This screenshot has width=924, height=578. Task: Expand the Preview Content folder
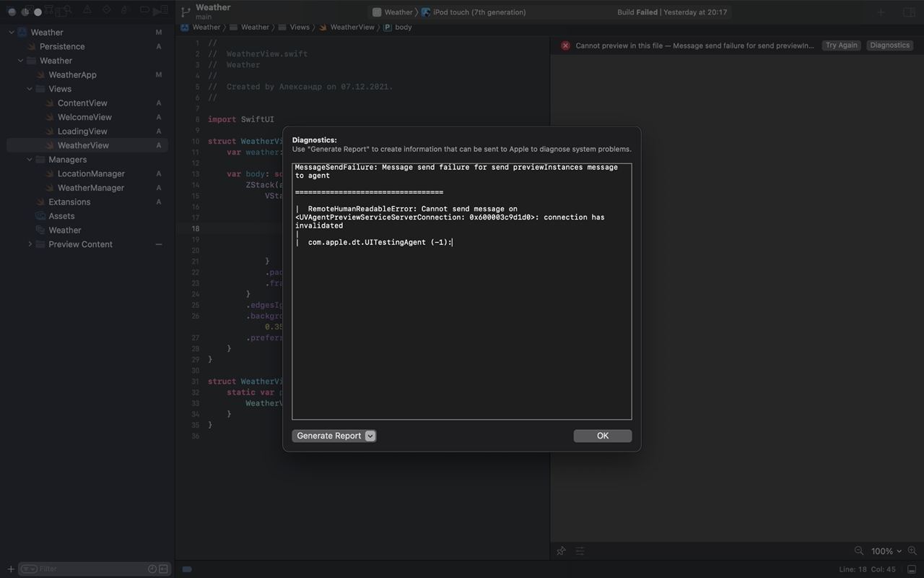point(30,244)
